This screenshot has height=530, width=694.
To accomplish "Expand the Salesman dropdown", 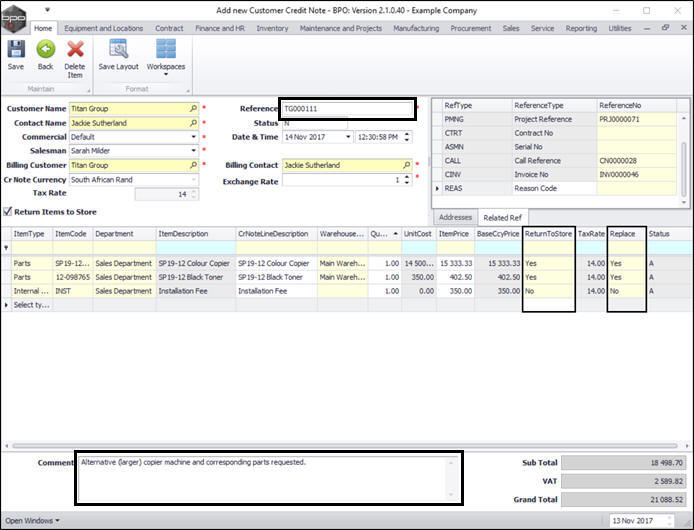I will 193,151.
